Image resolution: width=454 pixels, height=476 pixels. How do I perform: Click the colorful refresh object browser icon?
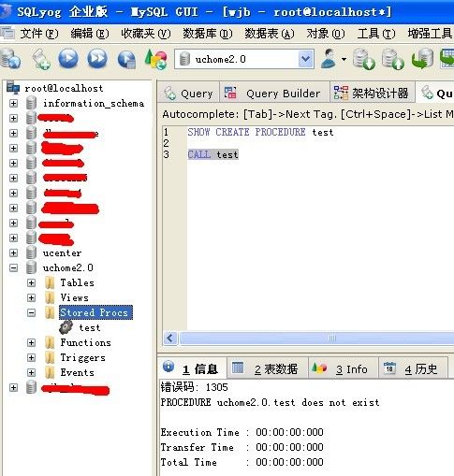pyautogui.click(x=155, y=59)
